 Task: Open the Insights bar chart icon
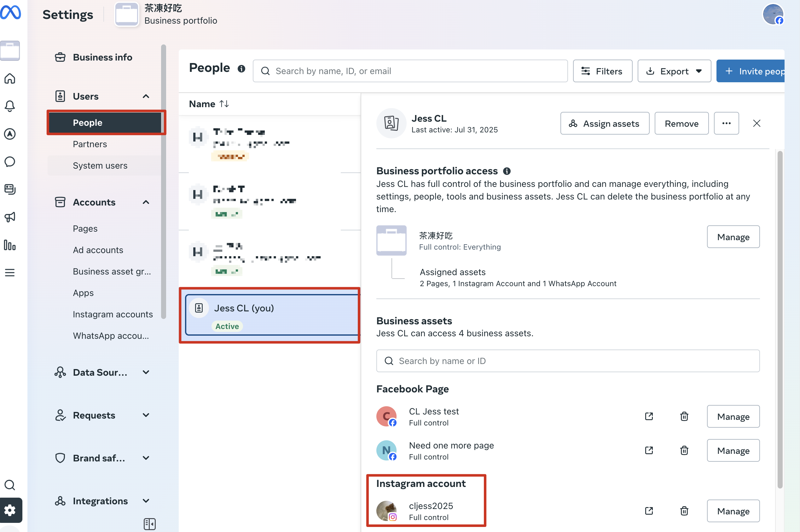[x=10, y=245]
